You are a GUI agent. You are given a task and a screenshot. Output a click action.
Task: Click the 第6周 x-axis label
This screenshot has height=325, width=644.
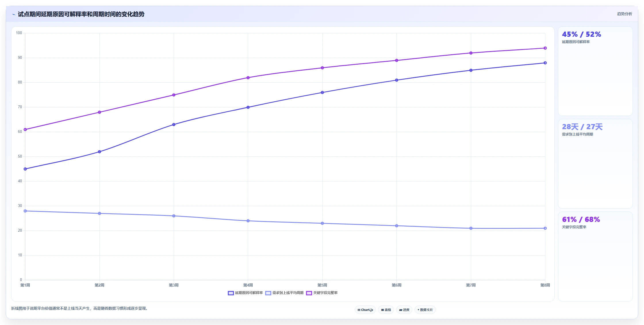(x=396, y=285)
